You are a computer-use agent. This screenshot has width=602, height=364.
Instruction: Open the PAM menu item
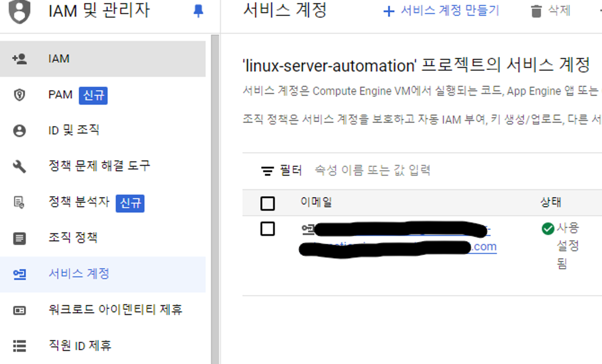tap(103, 95)
